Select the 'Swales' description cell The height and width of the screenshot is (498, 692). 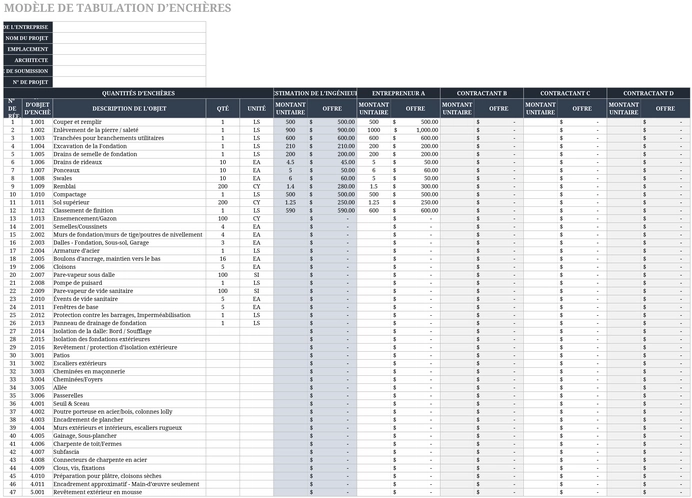[x=129, y=178]
